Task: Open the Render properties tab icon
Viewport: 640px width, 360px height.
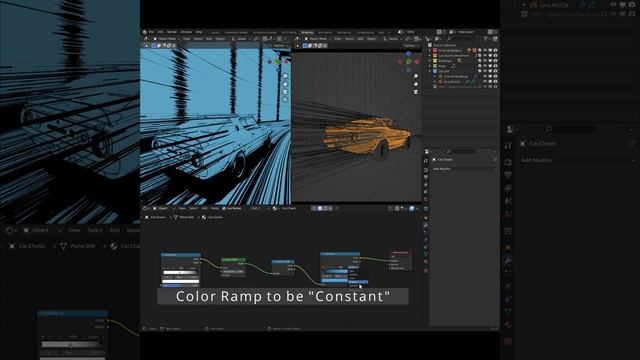Action: tap(426, 170)
